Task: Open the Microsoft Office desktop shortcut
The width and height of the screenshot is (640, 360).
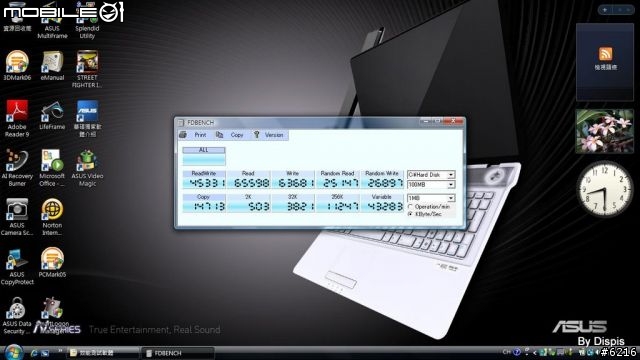Action: click(52, 168)
